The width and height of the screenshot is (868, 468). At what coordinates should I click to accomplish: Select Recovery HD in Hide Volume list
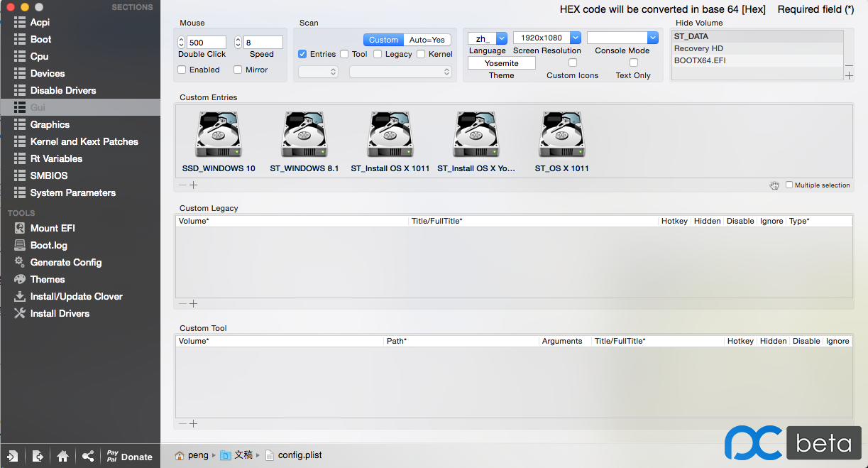click(757, 48)
